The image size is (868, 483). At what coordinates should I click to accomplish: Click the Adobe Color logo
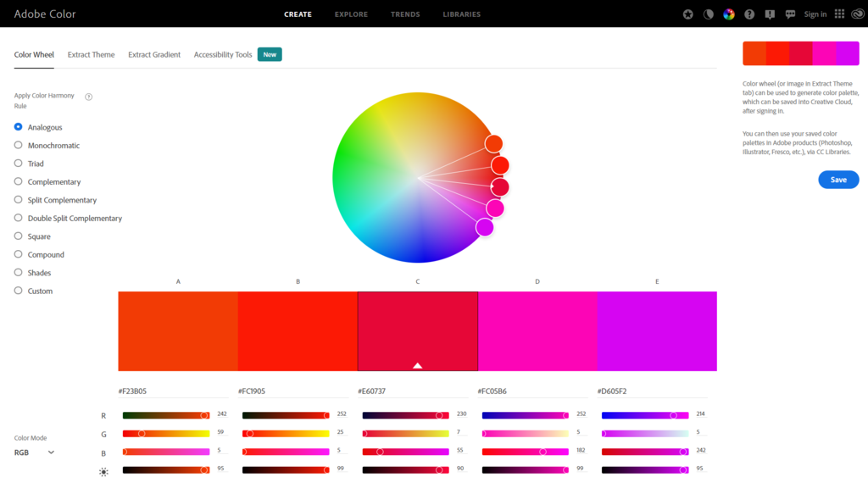pyautogui.click(x=45, y=14)
